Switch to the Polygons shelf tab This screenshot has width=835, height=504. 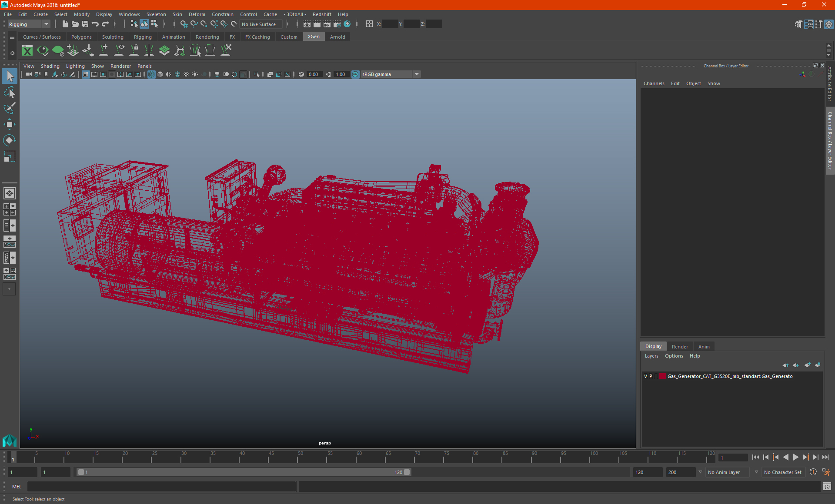pos(81,37)
